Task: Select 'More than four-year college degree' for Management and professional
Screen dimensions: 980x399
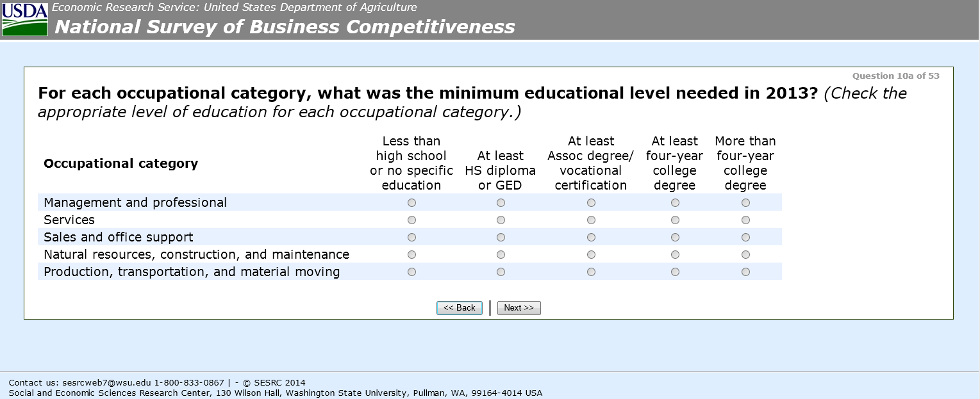Action: tap(745, 203)
